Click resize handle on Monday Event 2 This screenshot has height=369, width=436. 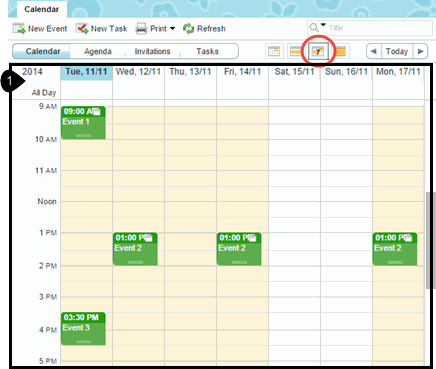click(x=395, y=262)
